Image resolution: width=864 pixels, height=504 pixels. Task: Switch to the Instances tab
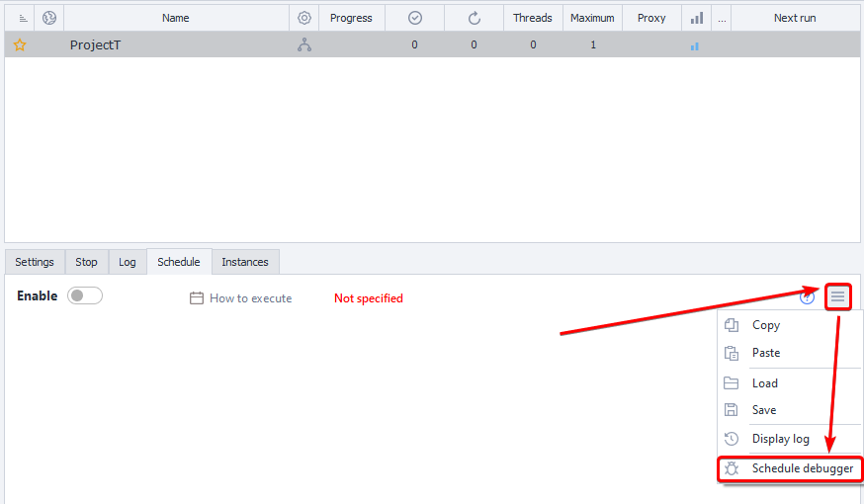(244, 262)
